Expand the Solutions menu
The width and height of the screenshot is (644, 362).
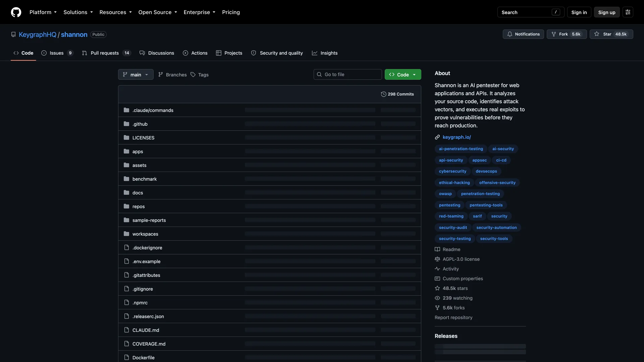78,12
